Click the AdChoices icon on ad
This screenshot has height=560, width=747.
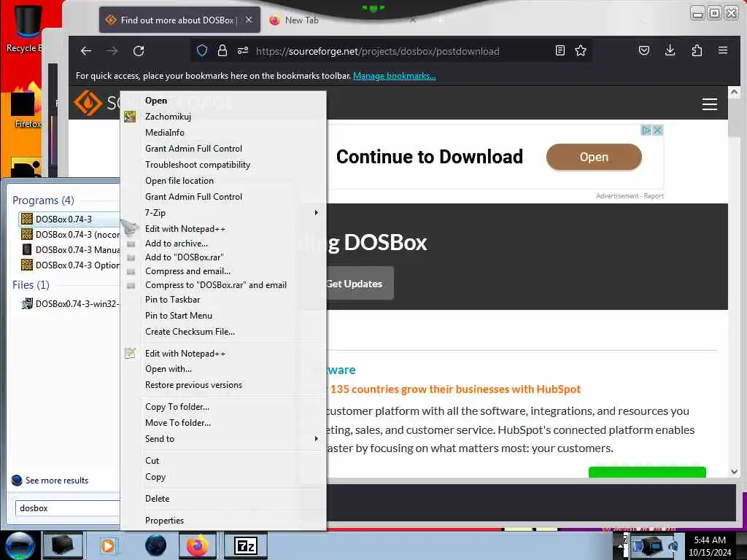(x=646, y=130)
